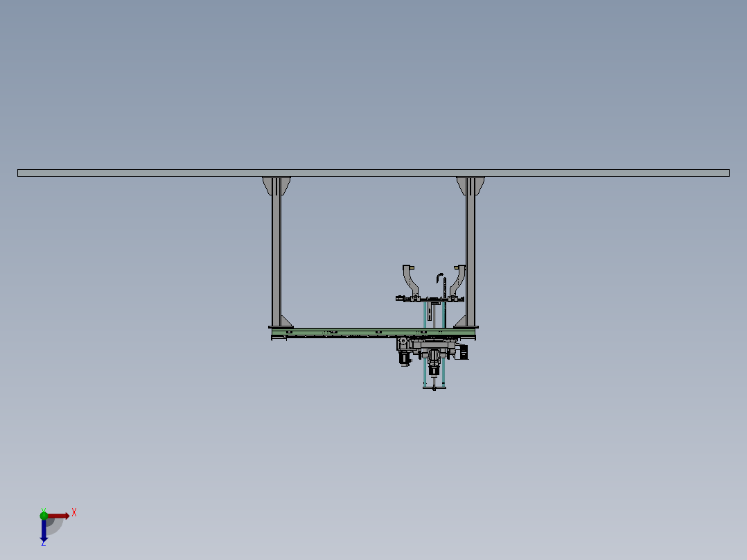The width and height of the screenshot is (747, 560).
Task: Select the black motor below rail's left side
Action: point(405,358)
